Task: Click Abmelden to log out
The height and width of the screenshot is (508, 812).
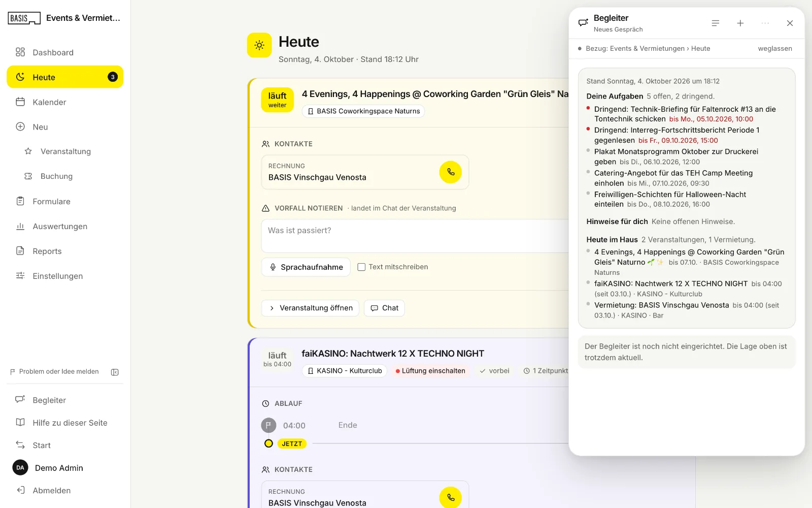Action: coord(65,491)
